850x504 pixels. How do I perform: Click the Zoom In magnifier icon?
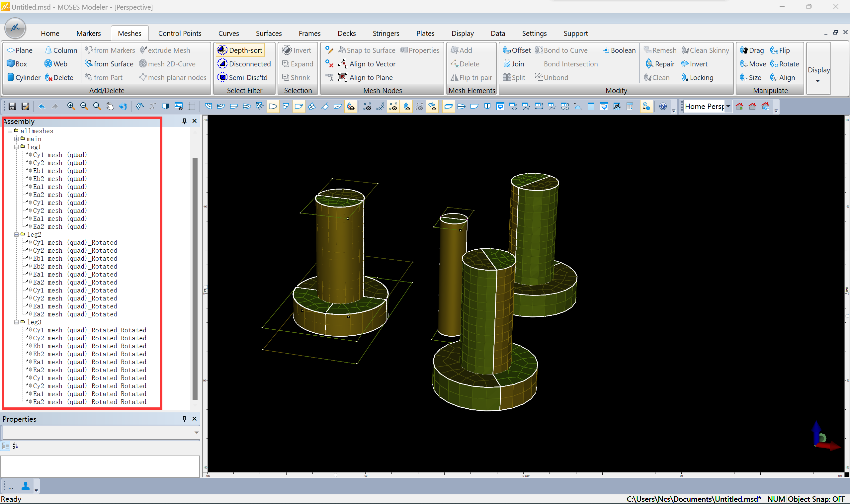71,106
